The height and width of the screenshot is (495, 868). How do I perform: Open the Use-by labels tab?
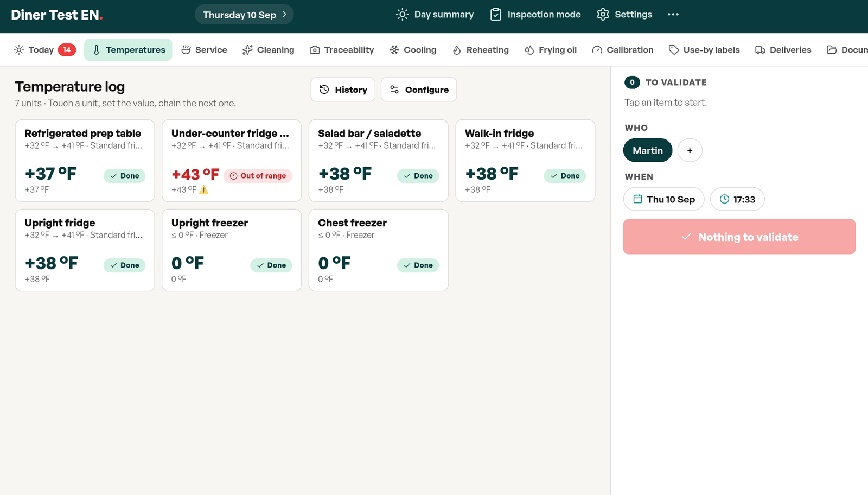point(704,50)
